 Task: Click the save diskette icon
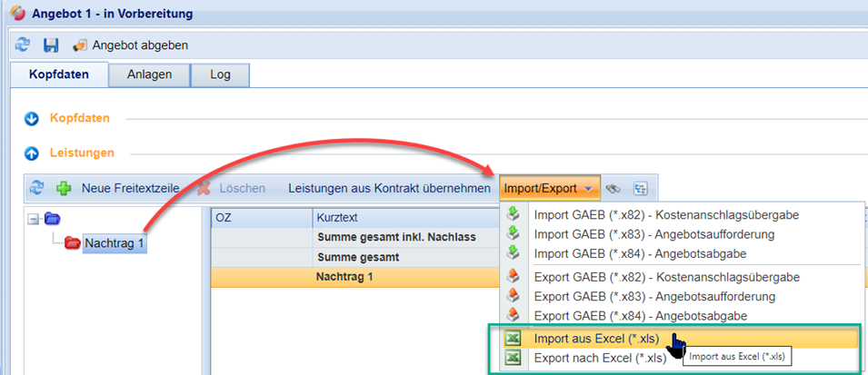coord(51,44)
